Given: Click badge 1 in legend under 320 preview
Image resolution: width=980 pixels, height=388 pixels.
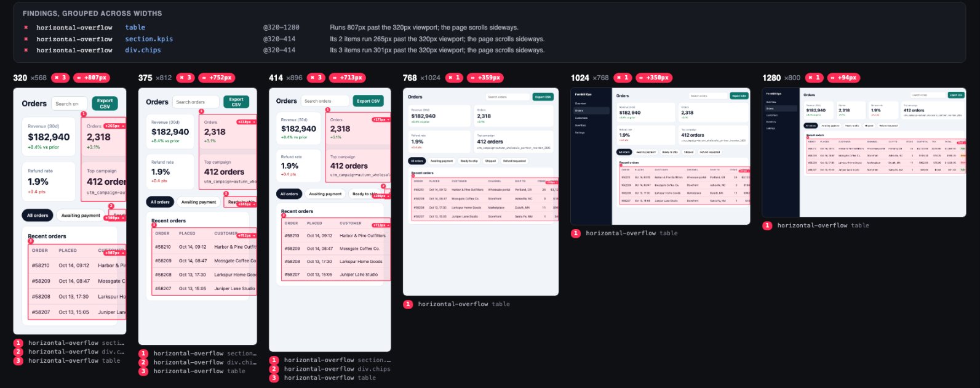Looking at the screenshot, I should click(x=18, y=343).
